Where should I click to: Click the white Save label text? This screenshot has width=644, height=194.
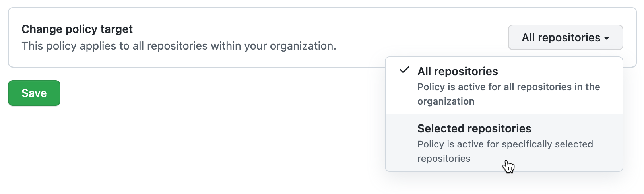[34, 93]
